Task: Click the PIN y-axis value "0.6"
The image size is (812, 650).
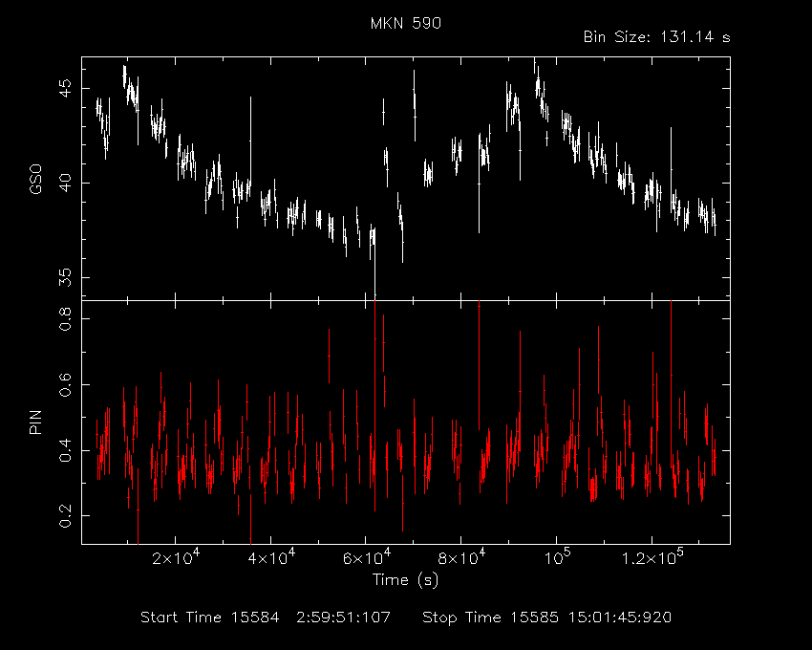Action: 65,384
